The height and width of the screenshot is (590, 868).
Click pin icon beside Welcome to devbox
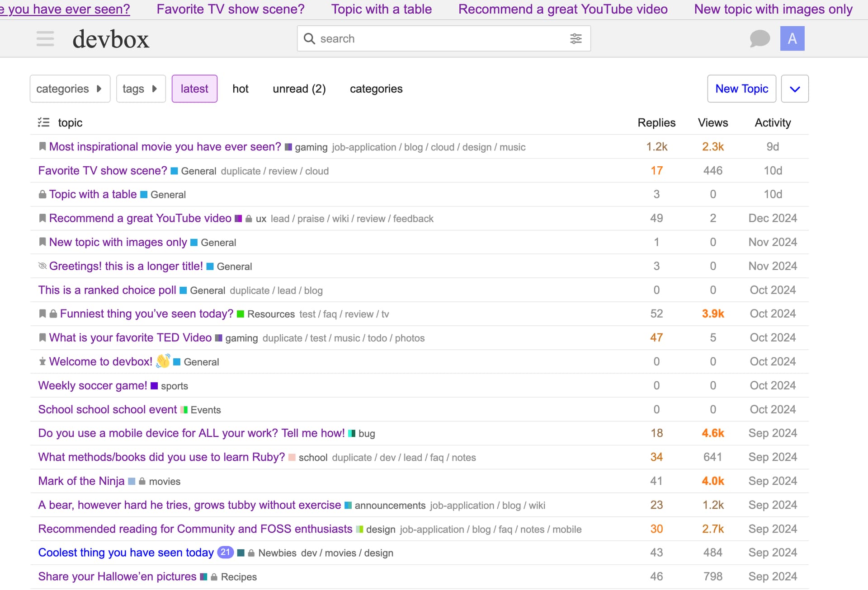pyautogui.click(x=42, y=362)
